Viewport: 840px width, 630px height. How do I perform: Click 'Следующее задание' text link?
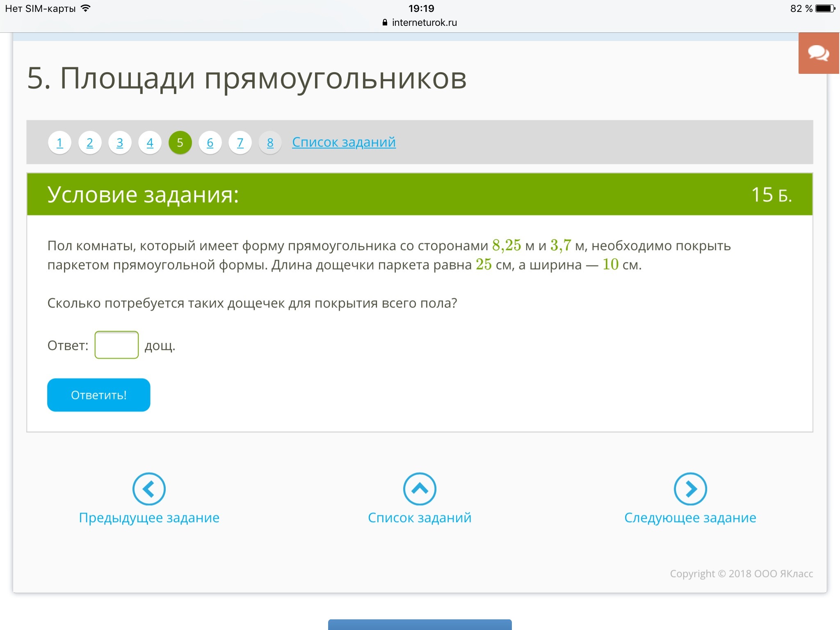coord(690,518)
